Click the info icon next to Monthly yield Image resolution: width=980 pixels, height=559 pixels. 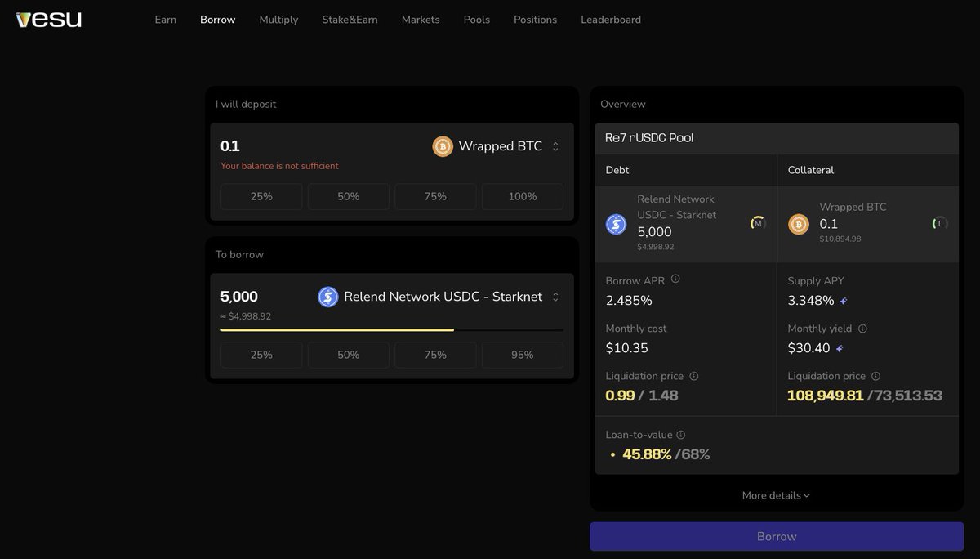pyautogui.click(x=862, y=329)
